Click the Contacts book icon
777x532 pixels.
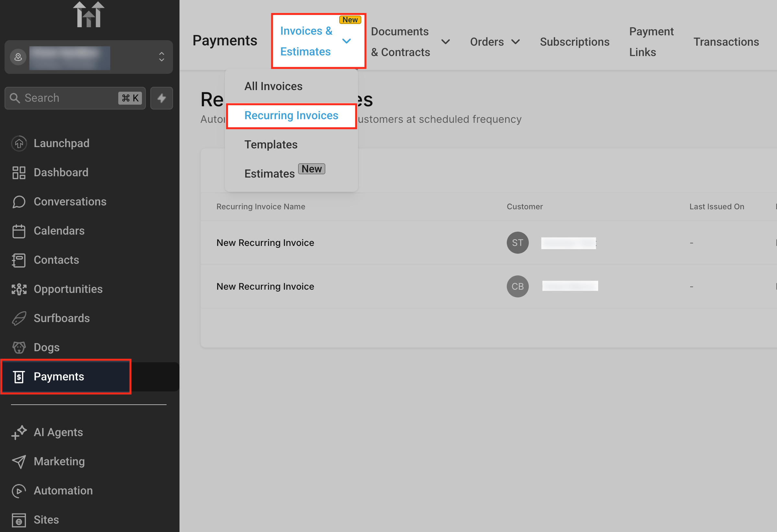(19, 260)
